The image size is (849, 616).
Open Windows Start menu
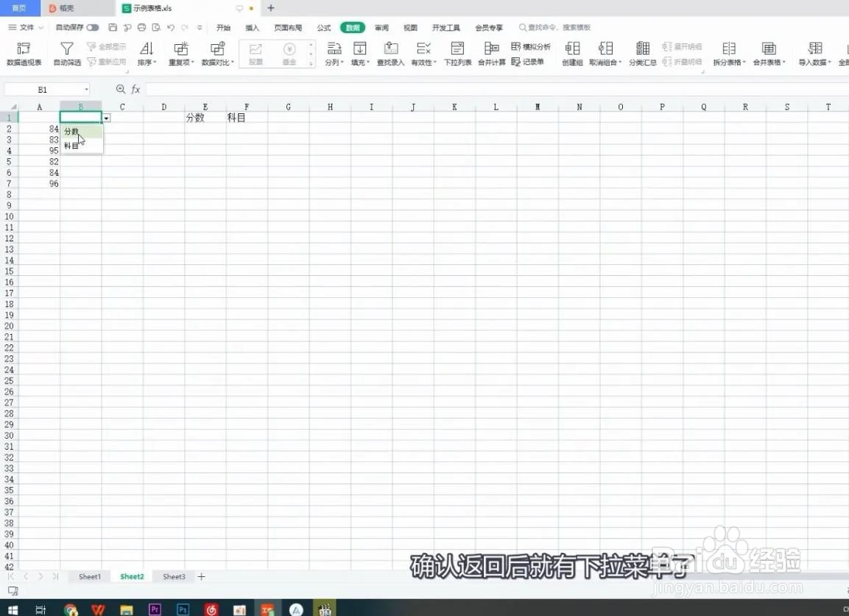coord(13,609)
